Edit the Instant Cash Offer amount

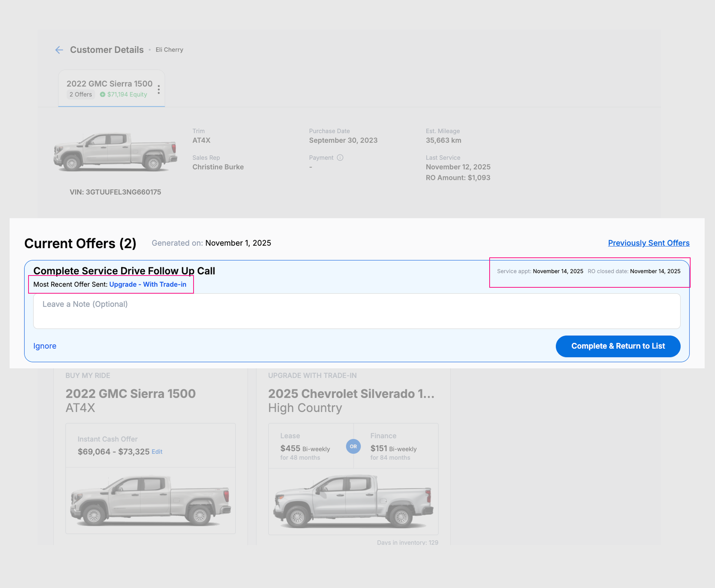click(x=157, y=452)
